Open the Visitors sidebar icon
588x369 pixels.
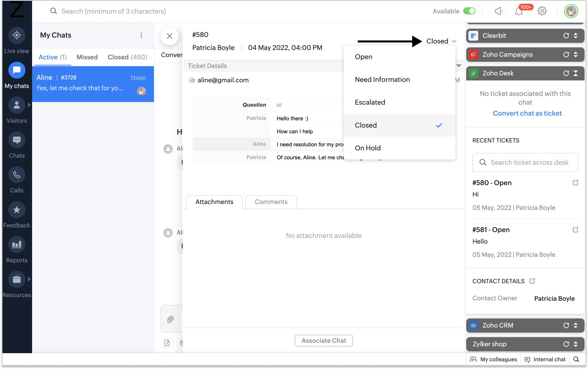[17, 105]
